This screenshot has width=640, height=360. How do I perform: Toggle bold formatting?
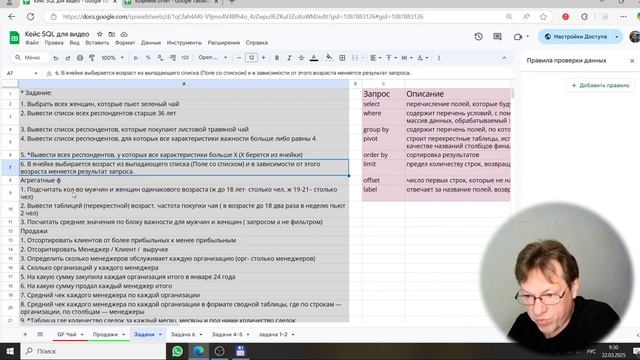[277, 58]
